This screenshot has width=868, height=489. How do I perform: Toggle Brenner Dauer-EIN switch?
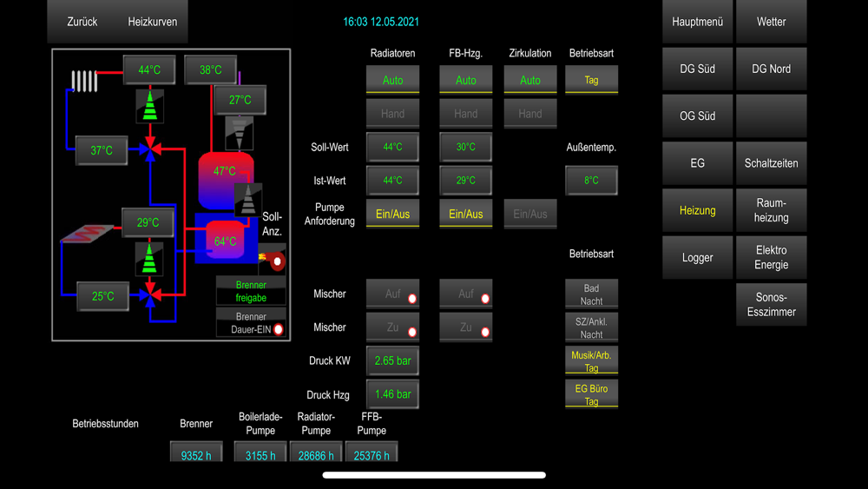click(251, 323)
